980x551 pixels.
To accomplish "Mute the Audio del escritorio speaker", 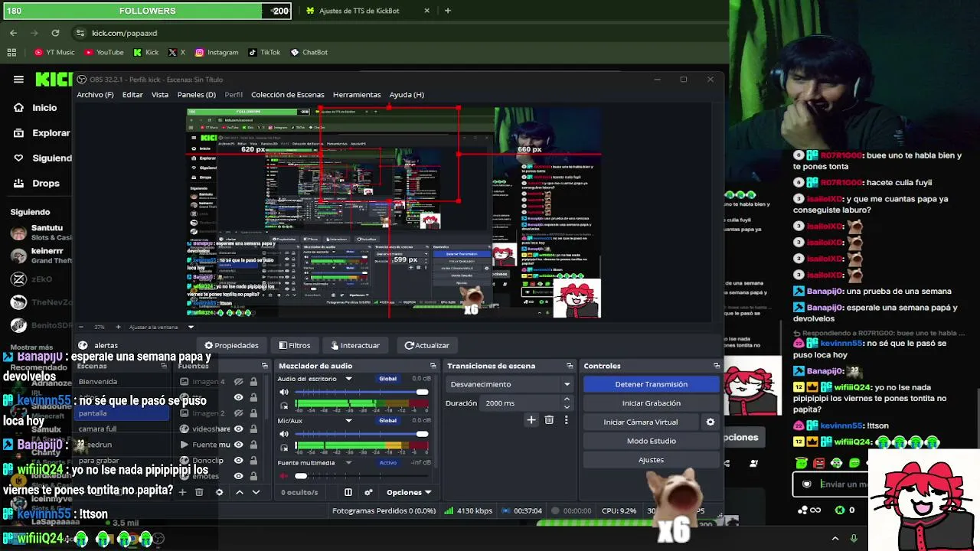I will [284, 392].
